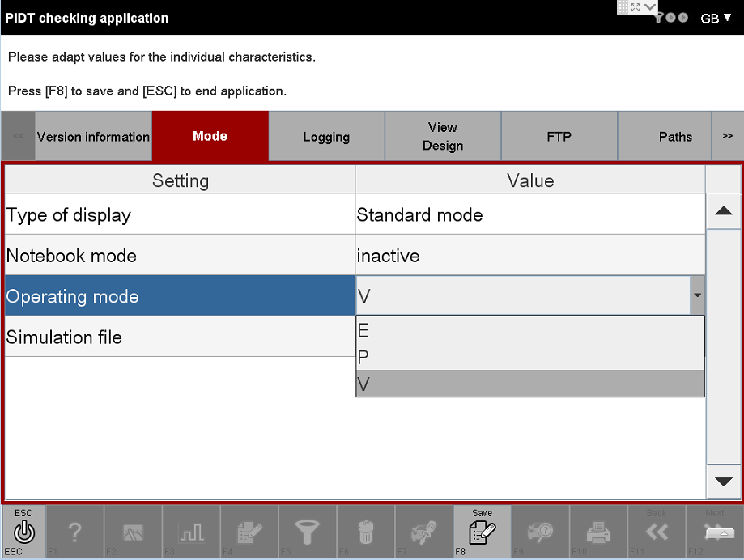Click the Save F8 icon
This screenshot has height=560, width=744.
point(482,532)
